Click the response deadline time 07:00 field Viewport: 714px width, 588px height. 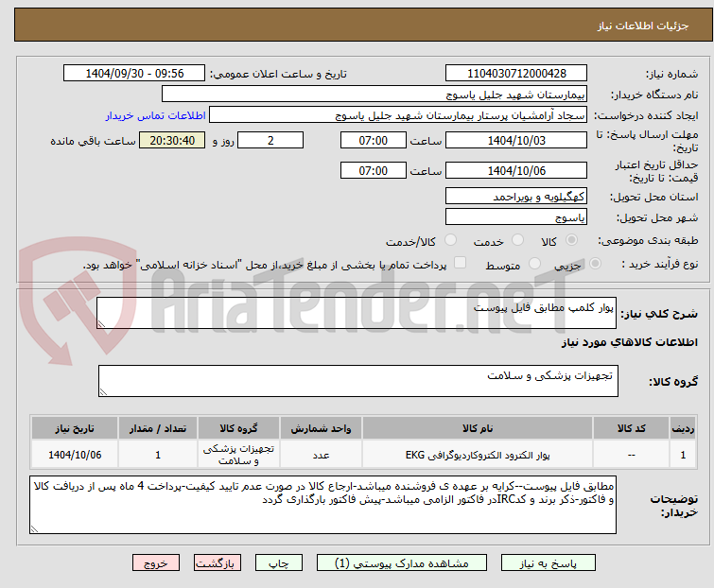374,140
